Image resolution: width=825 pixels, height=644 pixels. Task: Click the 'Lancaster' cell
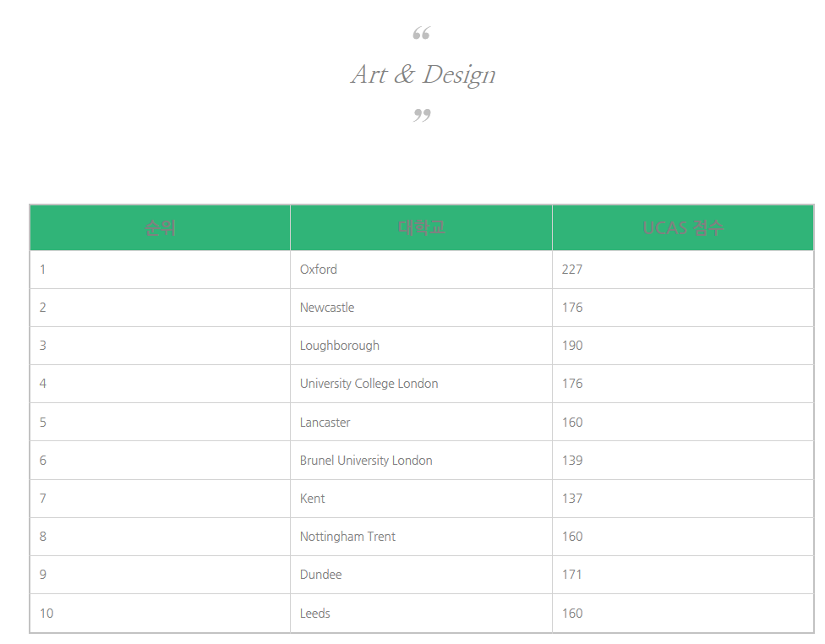click(x=421, y=422)
